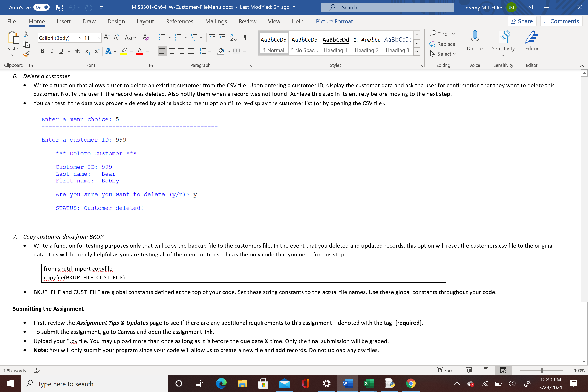
Task: Turn off the AutoSave toggle
Action: click(x=41, y=7)
